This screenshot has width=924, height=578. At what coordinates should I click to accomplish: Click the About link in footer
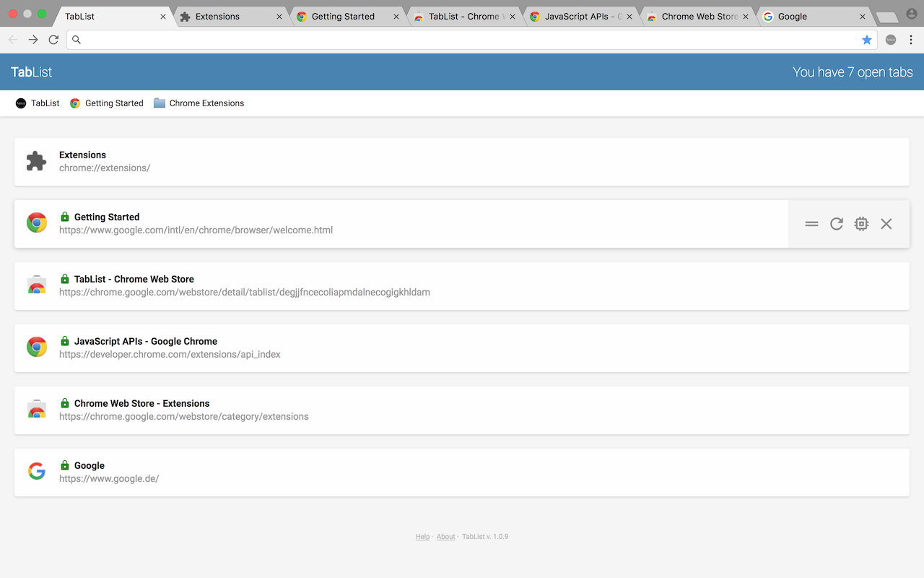click(446, 537)
